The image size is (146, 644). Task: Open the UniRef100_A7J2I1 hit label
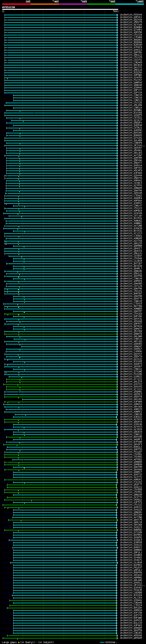[x=131, y=379]
